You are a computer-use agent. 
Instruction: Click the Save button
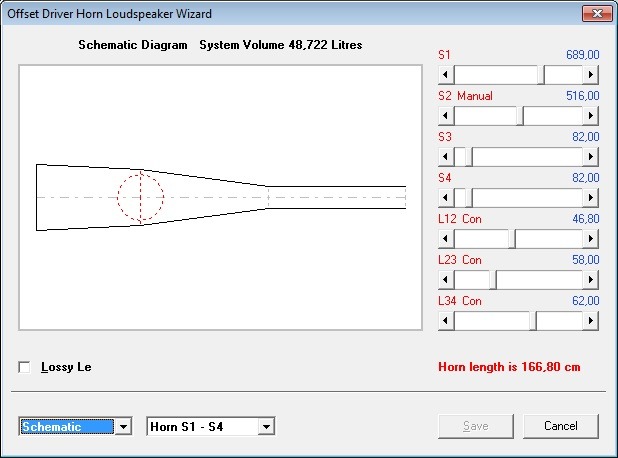click(x=476, y=426)
